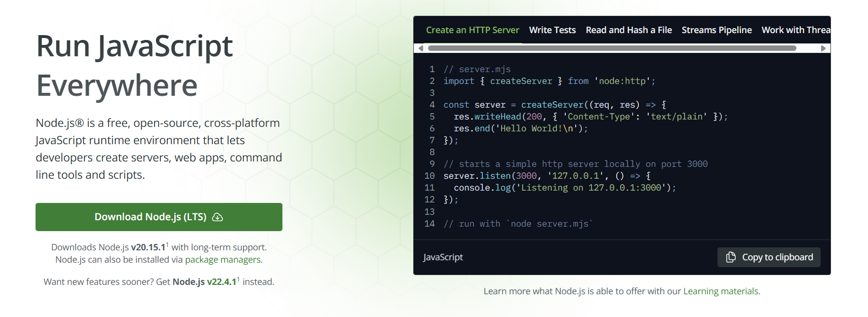This screenshot has height=317, width=868.
Task: Click the left scroll arrow of tab scrollbar
Action: [421, 48]
